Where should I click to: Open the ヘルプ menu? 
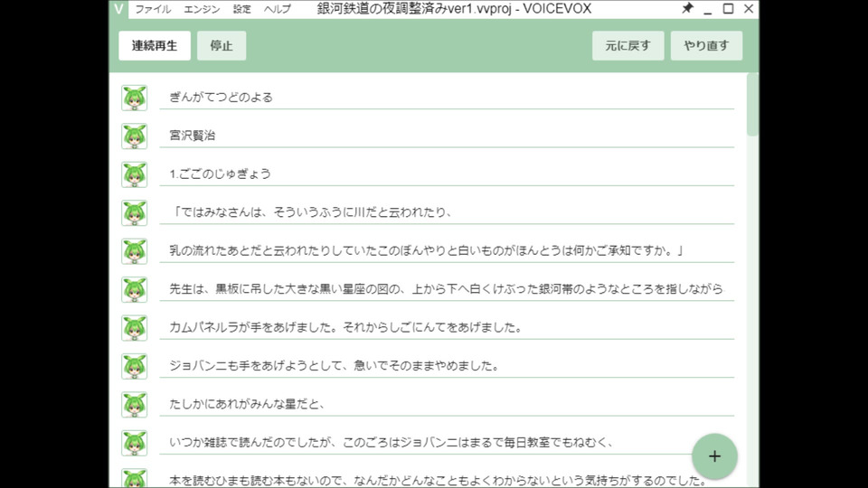click(277, 9)
